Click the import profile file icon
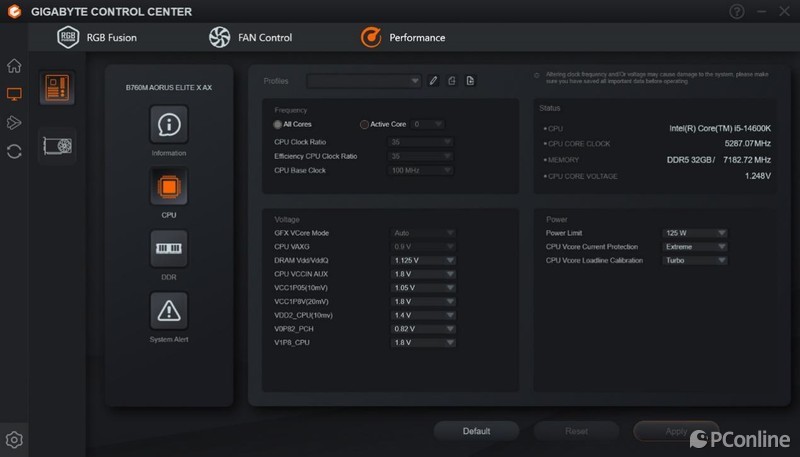This screenshot has height=457, width=800. coord(470,81)
